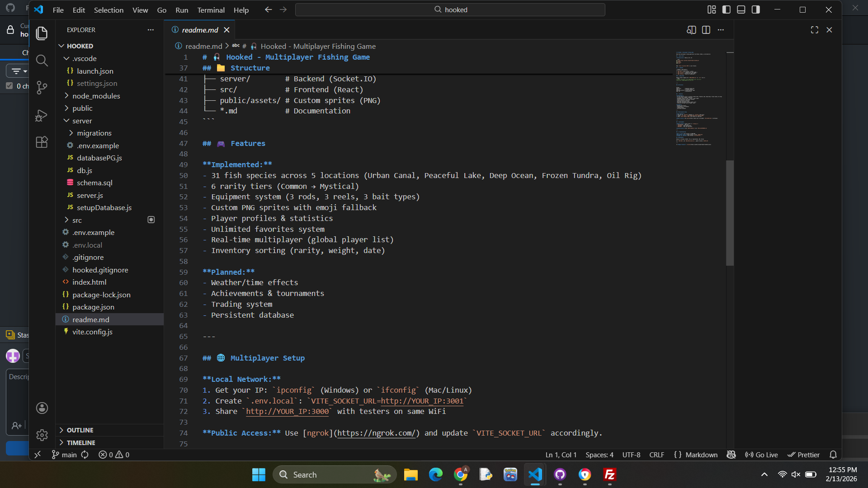This screenshot has width=868, height=488.
Task: Click the hooked command center search
Action: pos(450,9)
